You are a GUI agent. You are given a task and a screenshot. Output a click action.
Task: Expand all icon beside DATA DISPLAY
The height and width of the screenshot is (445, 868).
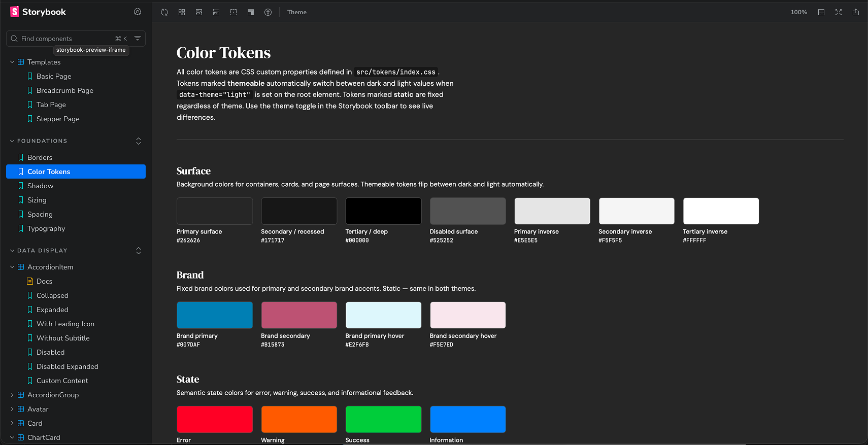[139, 251]
